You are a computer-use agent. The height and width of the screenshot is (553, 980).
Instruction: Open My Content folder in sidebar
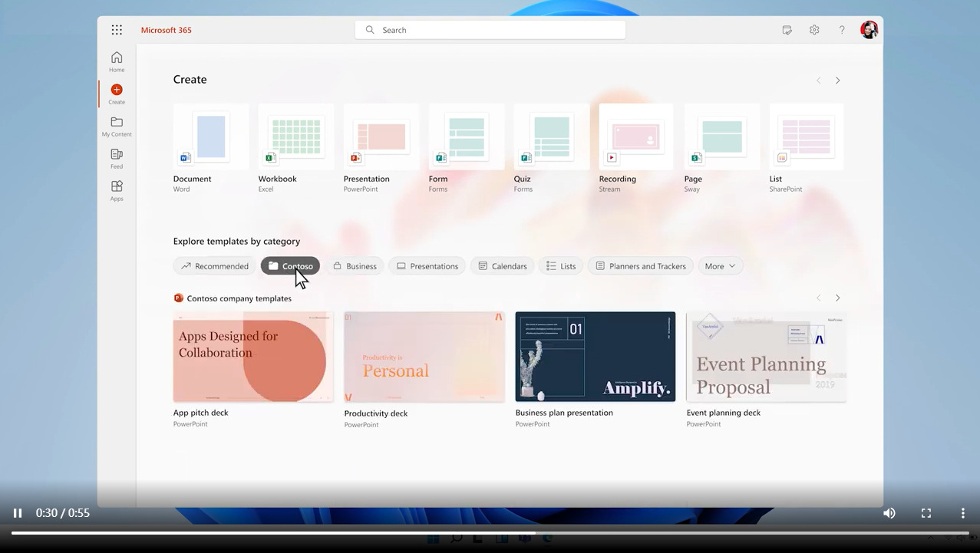click(x=117, y=127)
